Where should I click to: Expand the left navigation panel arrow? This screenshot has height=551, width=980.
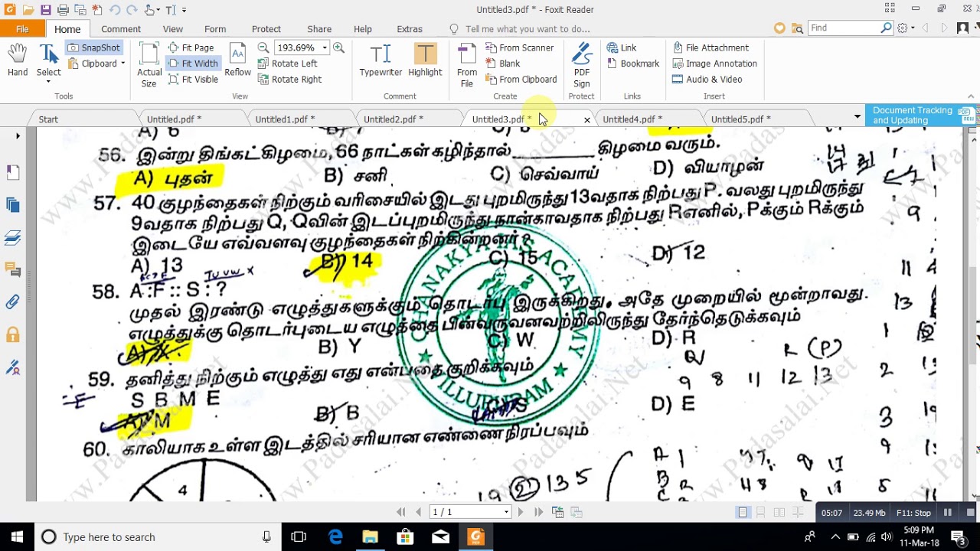click(18, 136)
